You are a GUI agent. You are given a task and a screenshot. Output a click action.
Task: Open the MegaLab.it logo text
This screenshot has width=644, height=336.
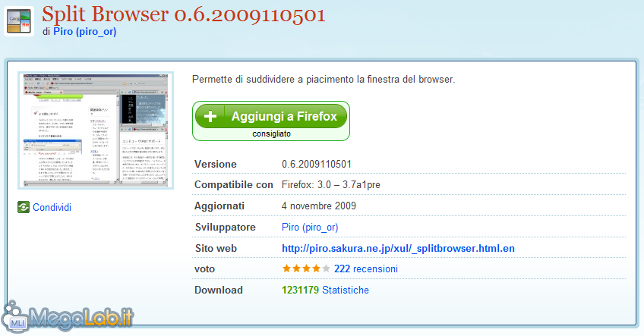click(x=82, y=318)
